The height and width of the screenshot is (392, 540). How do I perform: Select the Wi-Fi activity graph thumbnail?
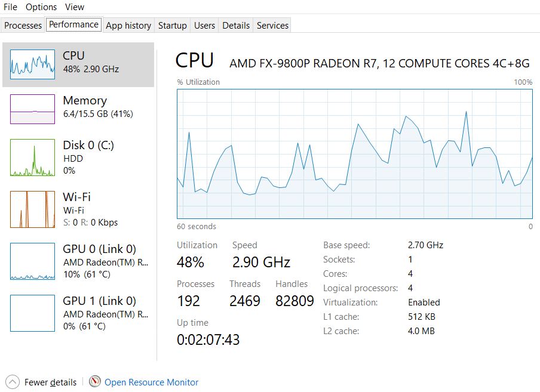(x=32, y=209)
